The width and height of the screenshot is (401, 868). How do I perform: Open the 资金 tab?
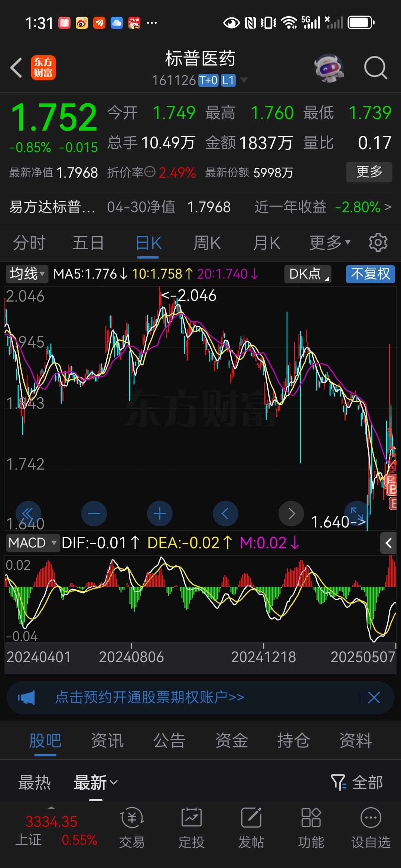coord(232,741)
